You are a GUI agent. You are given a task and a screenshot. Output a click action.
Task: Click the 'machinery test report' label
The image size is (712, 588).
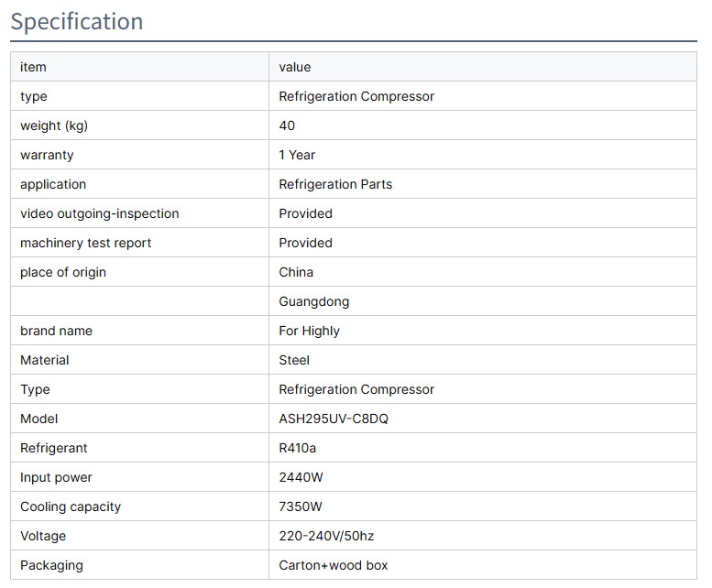pyautogui.click(x=86, y=243)
